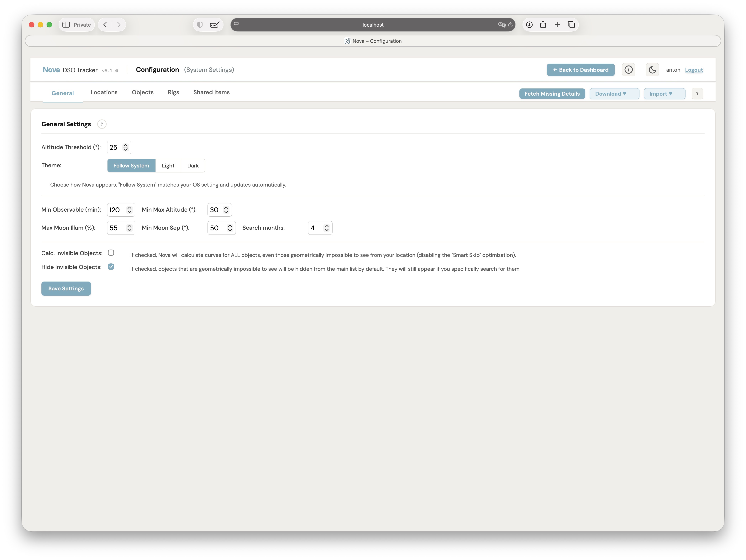Select the Light theme option
Viewport: 746px width, 560px height.
click(168, 166)
